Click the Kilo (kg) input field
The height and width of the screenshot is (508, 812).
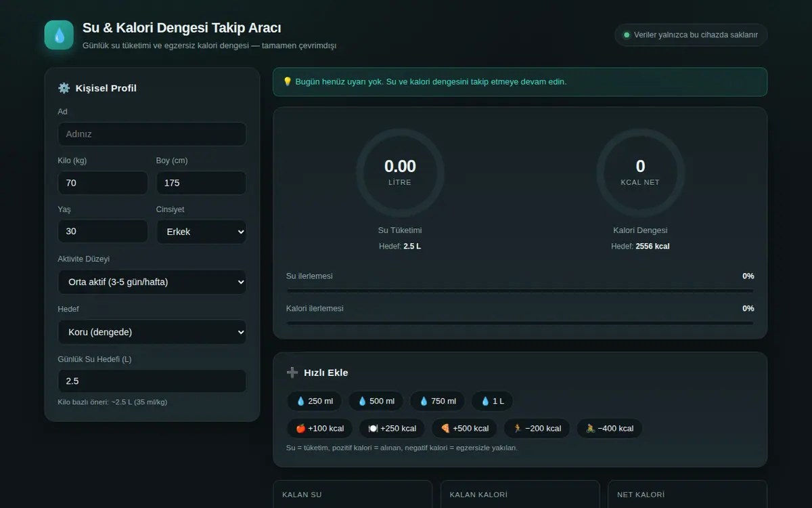(103, 183)
